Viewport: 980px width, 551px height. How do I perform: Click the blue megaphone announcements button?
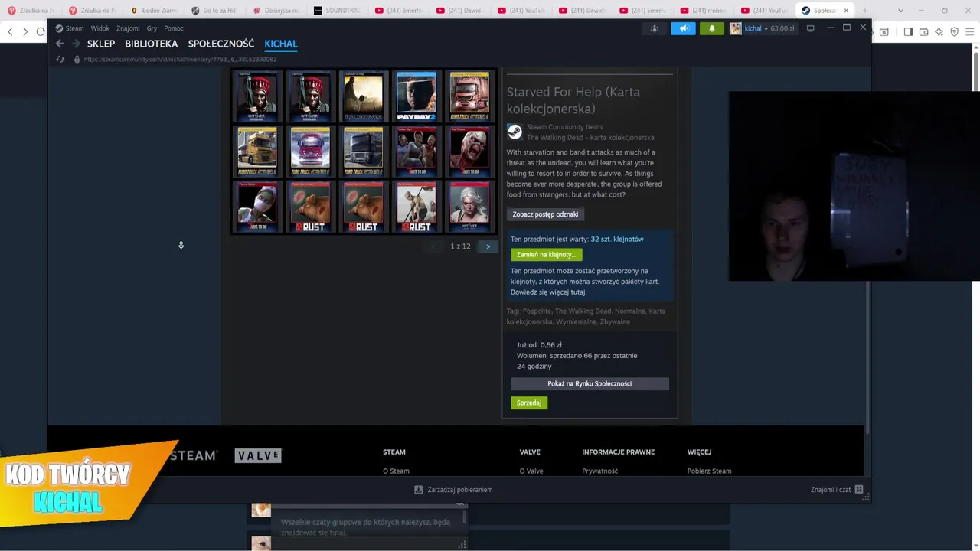[684, 28]
